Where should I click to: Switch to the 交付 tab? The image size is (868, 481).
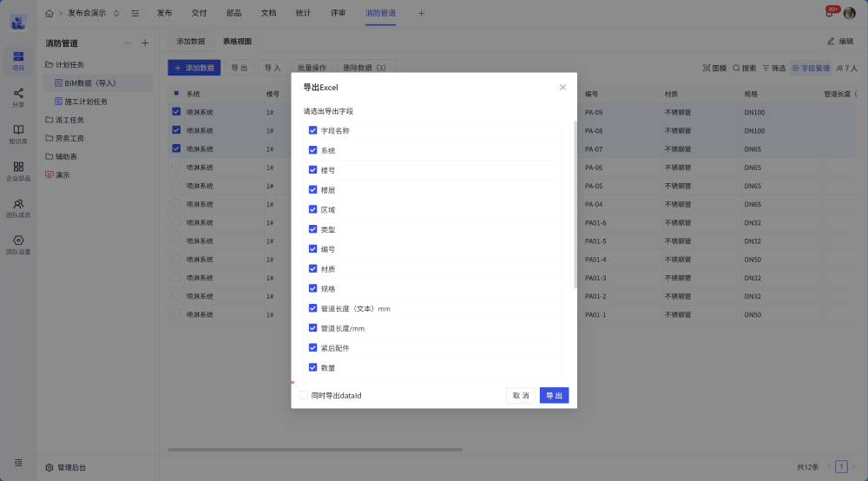(x=199, y=13)
